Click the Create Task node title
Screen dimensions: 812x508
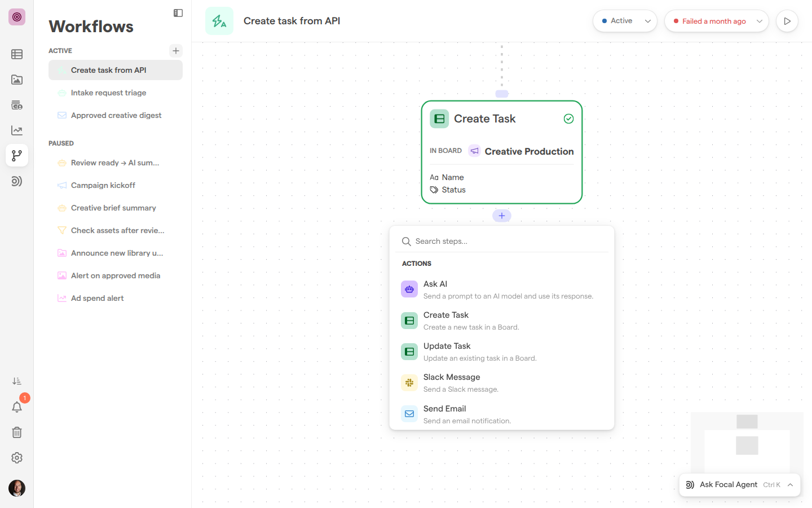pos(485,119)
